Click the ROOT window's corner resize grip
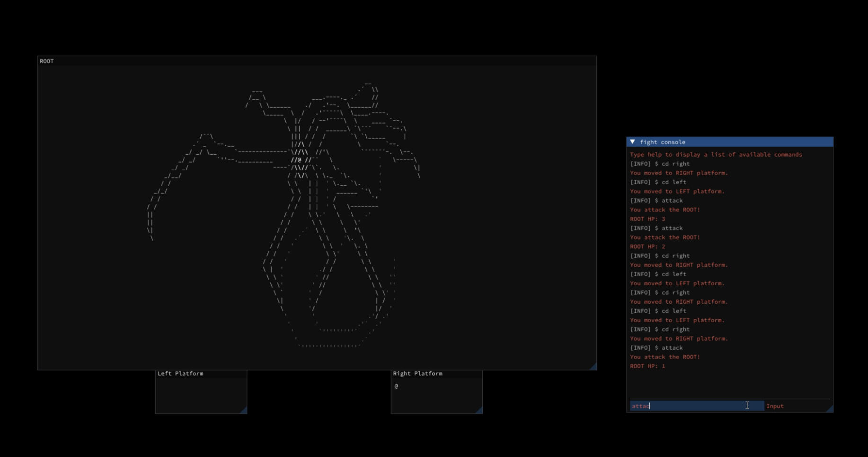 tap(593, 367)
